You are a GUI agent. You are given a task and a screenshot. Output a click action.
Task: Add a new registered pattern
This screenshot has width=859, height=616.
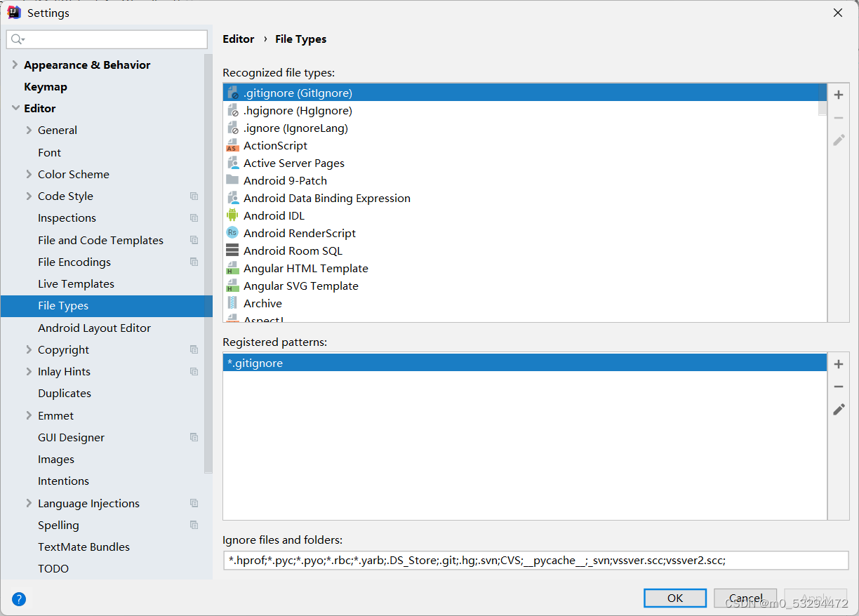(839, 364)
